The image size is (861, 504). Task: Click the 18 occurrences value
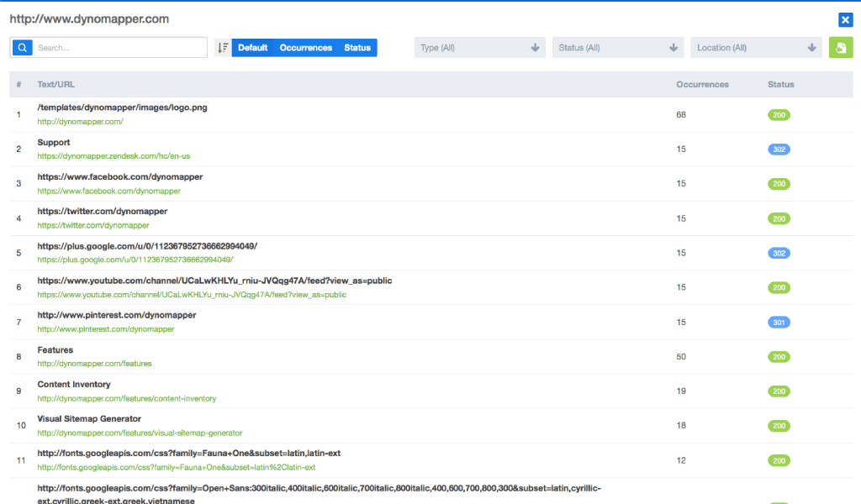point(681,426)
